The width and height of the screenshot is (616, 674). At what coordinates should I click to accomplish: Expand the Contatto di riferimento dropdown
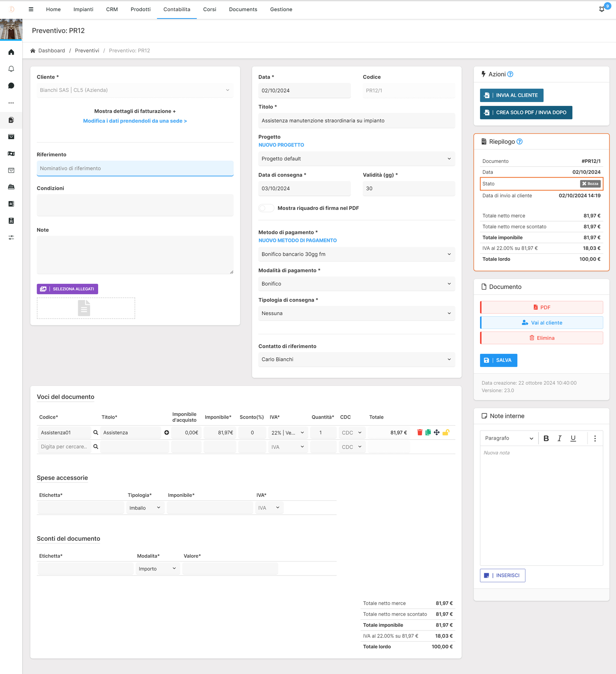pos(356,359)
